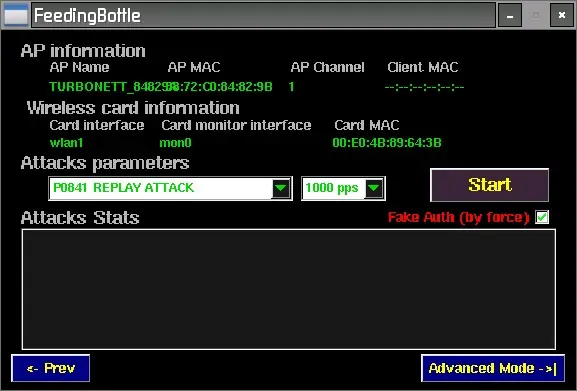Click the AP Channel column label
Viewport: 577px width, 391px height.
pyautogui.click(x=328, y=67)
